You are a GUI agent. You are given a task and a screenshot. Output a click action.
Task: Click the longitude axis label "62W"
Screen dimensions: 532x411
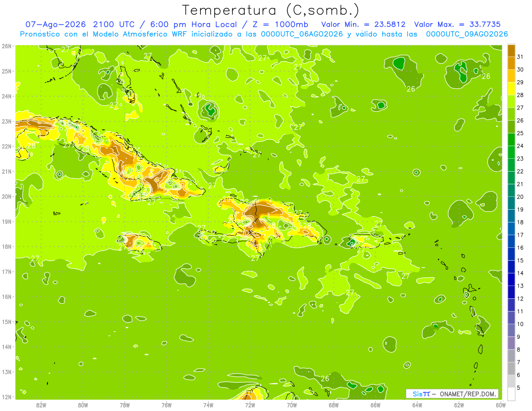coord(459,405)
